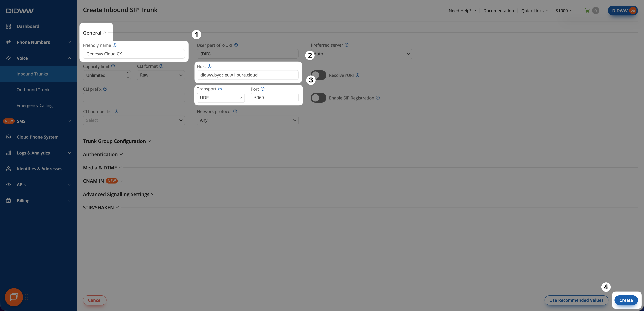Open the chat support bubble
This screenshot has height=311, width=644.
click(14, 297)
